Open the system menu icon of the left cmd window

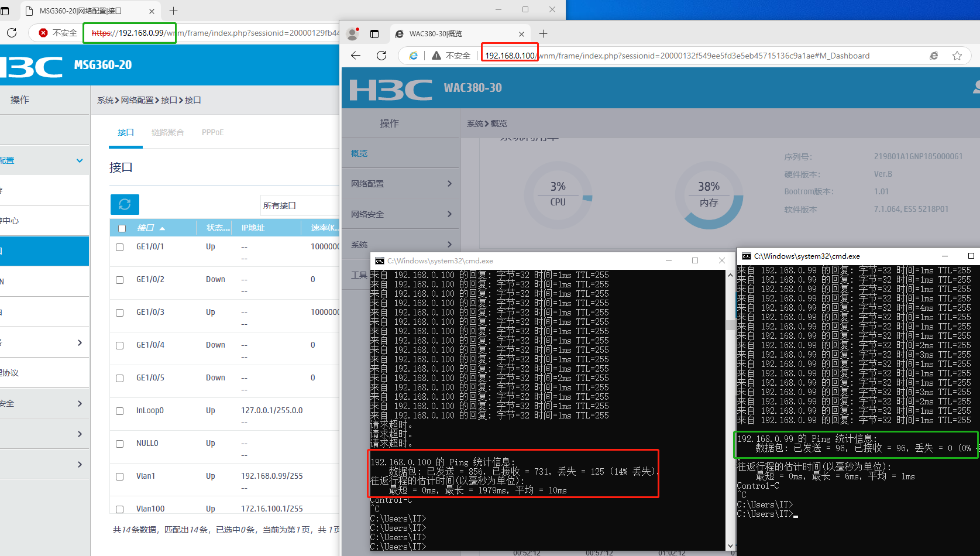pos(380,261)
